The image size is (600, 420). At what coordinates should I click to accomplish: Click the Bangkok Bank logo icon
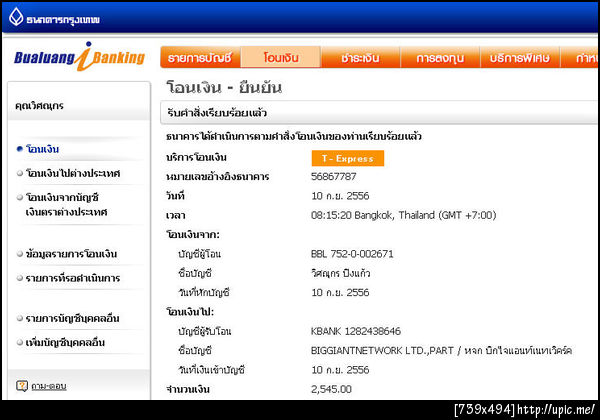(x=16, y=17)
